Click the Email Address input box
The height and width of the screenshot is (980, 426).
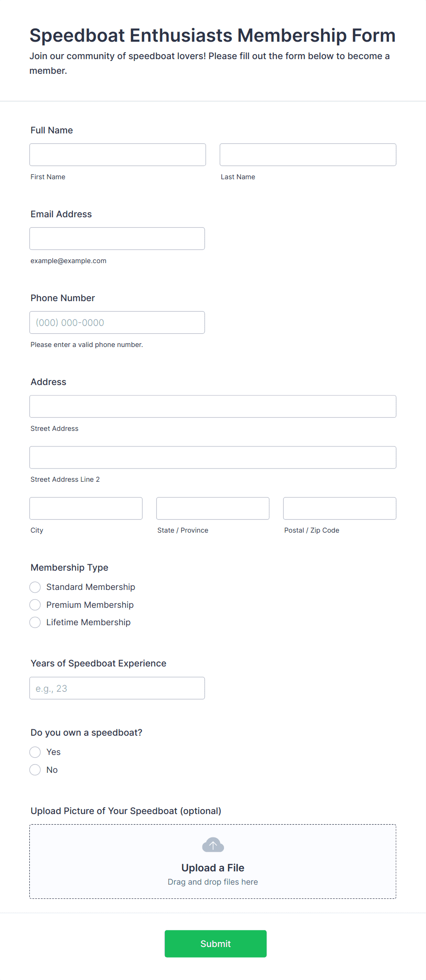117,238
